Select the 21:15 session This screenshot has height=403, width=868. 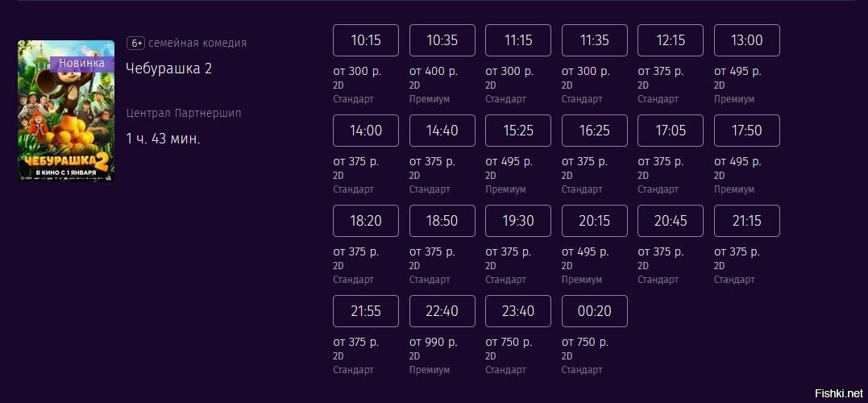(x=746, y=221)
